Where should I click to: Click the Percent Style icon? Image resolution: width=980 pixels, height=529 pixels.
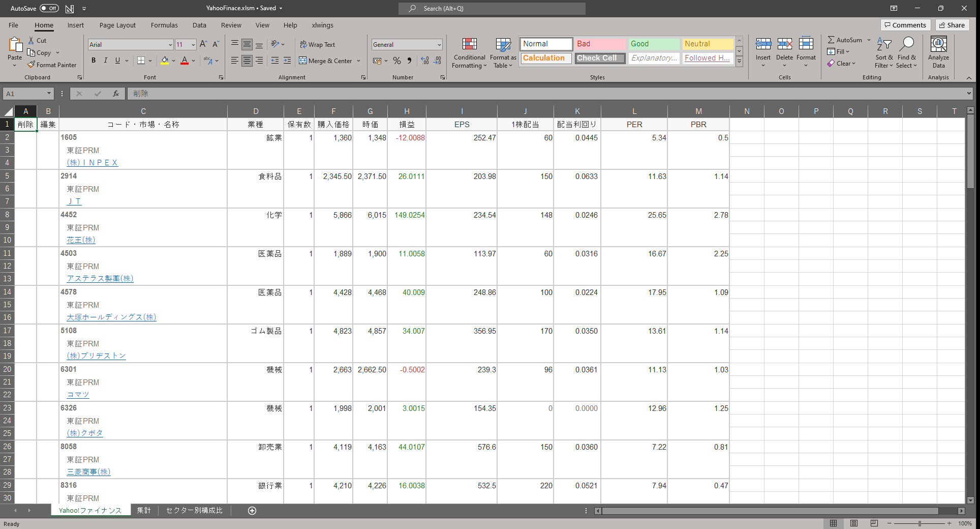click(x=397, y=61)
